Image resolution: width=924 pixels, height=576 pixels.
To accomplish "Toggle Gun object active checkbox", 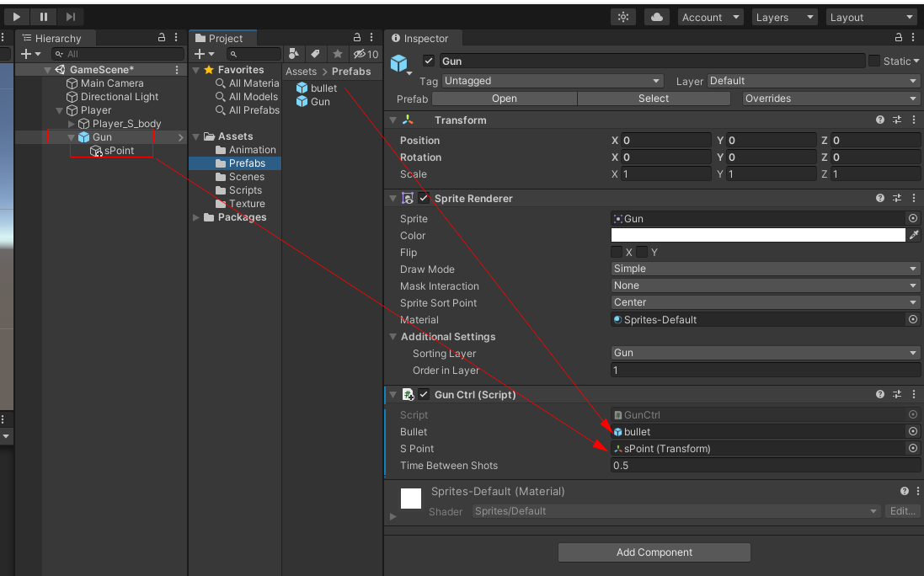I will coord(429,61).
